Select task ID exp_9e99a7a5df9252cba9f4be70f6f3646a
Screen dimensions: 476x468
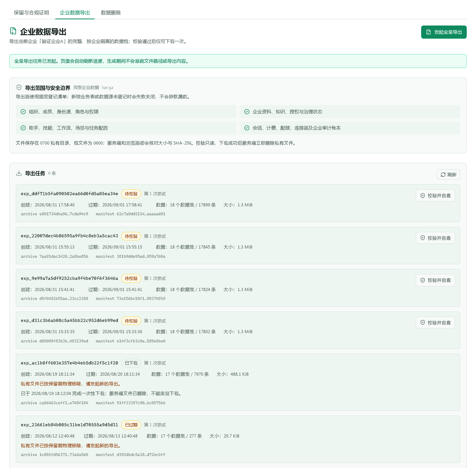[x=69, y=278]
